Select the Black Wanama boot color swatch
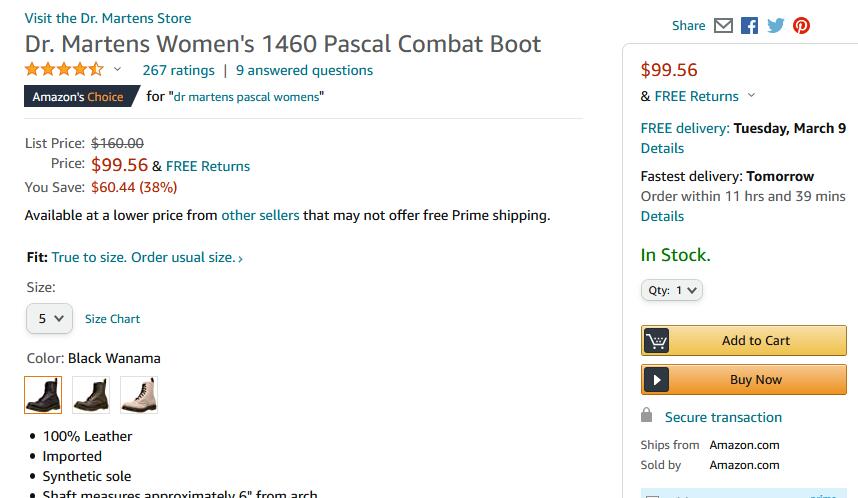858x498 pixels. click(43, 395)
